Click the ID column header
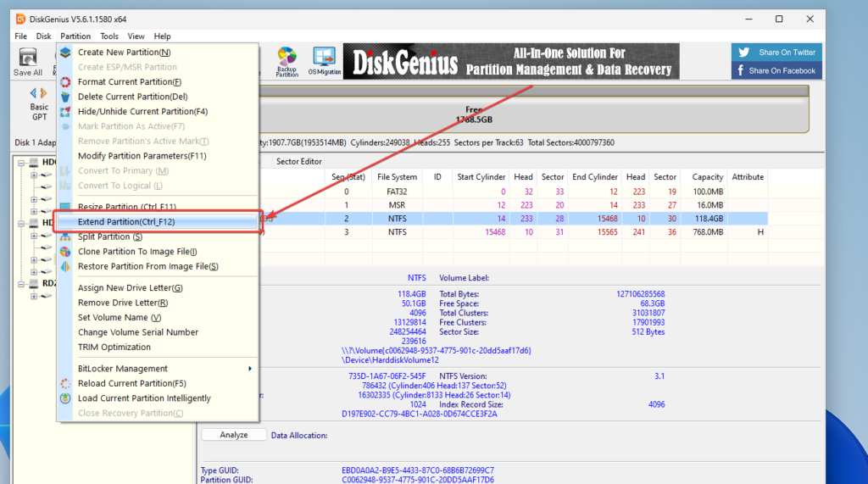868x484 pixels. 437,176
